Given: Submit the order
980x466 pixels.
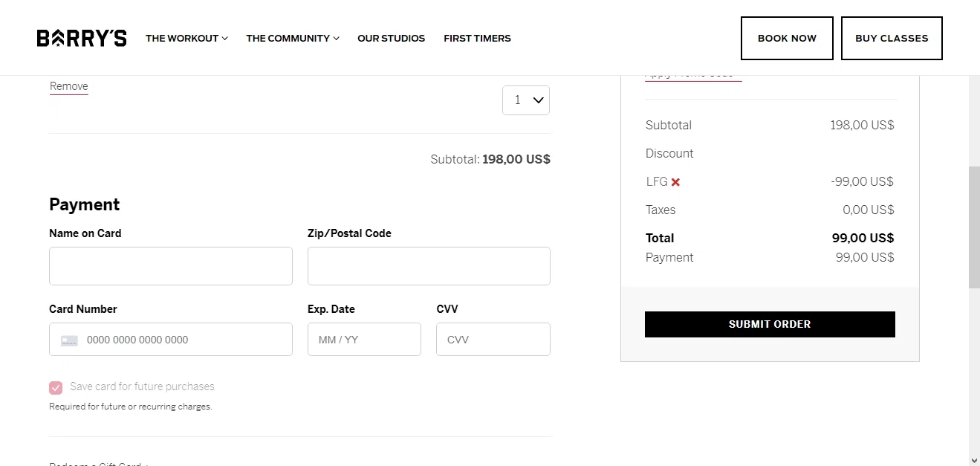Looking at the screenshot, I should tap(770, 325).
